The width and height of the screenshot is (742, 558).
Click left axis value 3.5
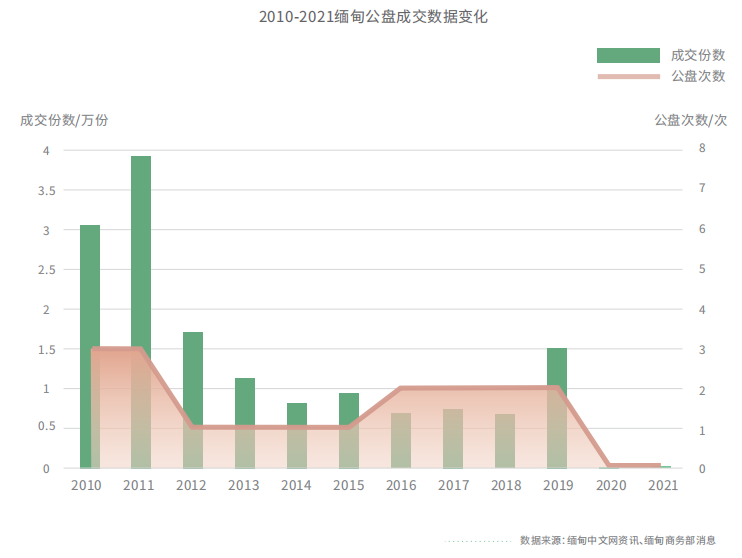tap(46, 191)
